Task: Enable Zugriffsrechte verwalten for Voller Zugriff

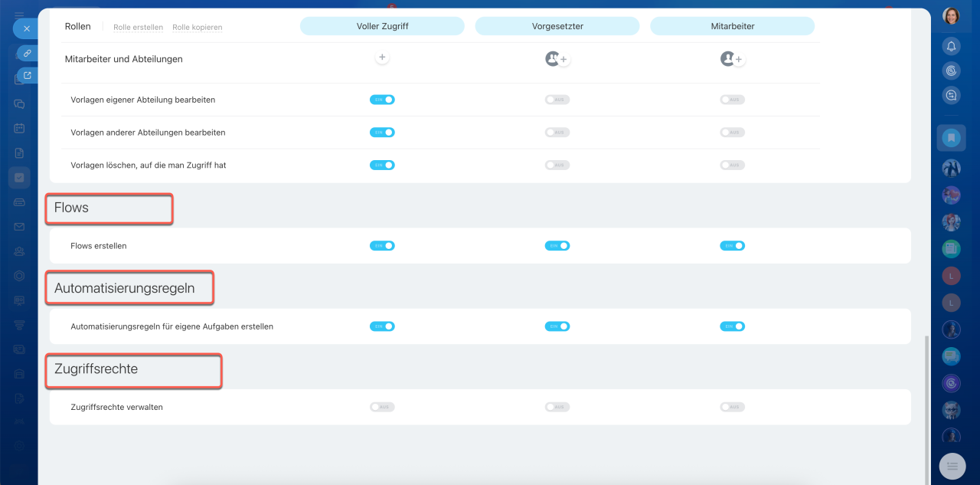Action: [x=382, y=407]
